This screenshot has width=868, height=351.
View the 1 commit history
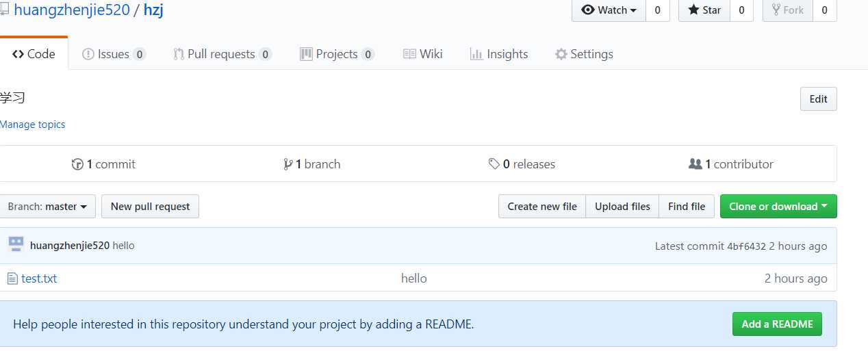[x=103, y=164]
